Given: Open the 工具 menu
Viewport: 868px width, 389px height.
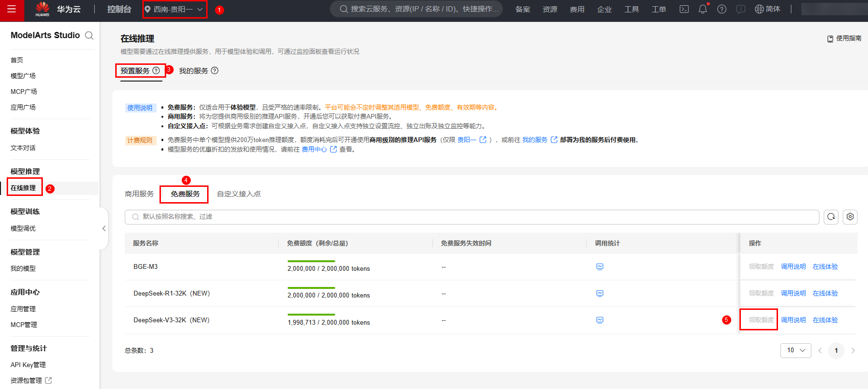Looking at the screenshot, I should [632, 9].
